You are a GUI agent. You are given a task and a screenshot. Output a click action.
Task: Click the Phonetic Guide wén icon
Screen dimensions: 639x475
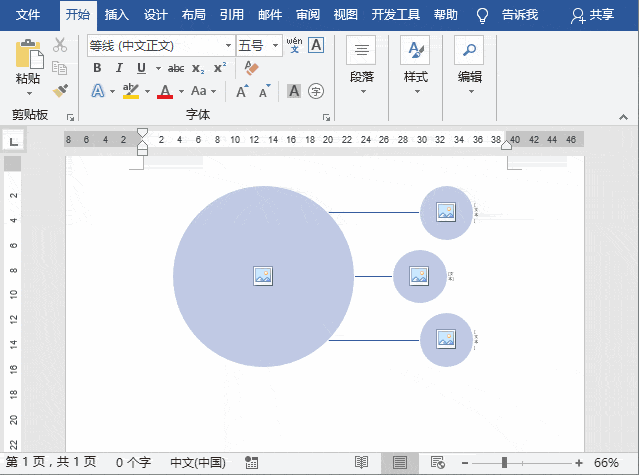[294, 45]
